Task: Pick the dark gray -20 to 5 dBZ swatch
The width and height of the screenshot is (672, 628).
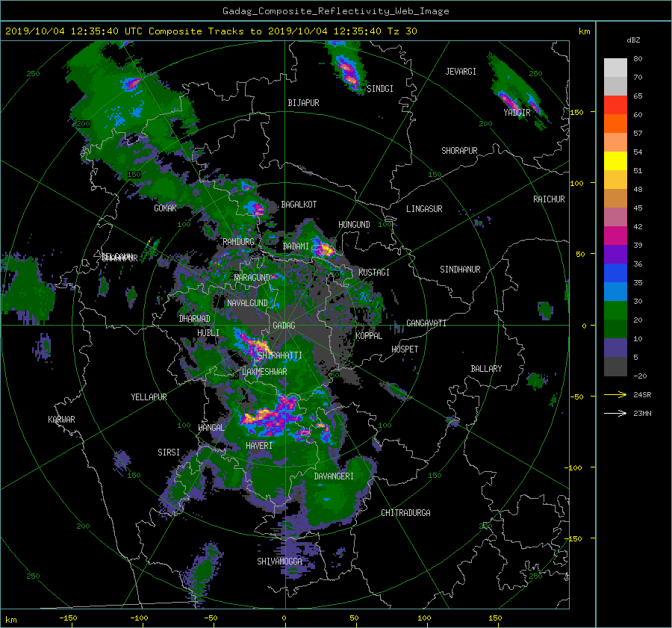Action: click(615, 367)
